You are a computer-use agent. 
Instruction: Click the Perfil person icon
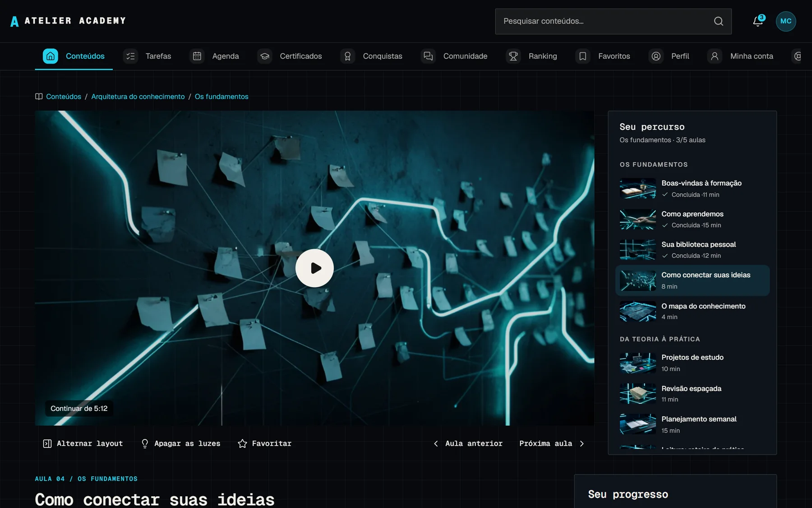[656, 56]
